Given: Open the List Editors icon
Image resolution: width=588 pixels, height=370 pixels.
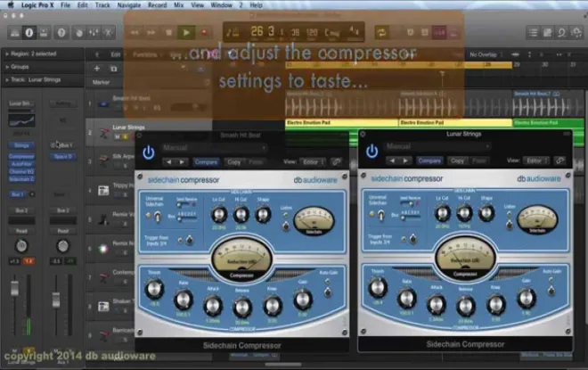Looking at the screenshot, I should pyautogui.click(x=533, y=33).
